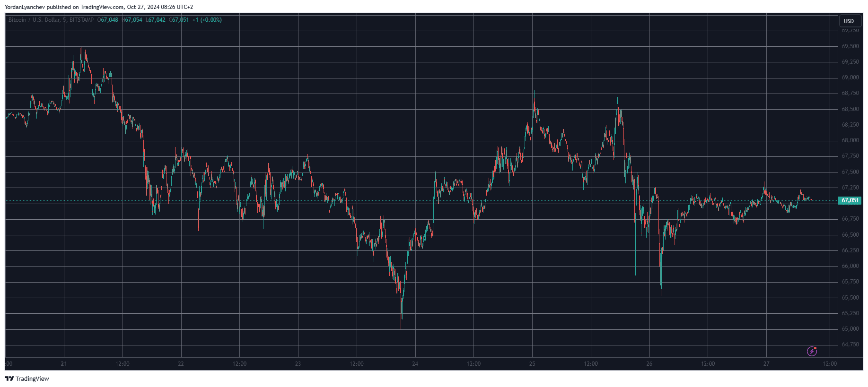Click the 66,250 price axis label
Image resolution: width=868 pixels, height=387 pixels.
coord(850,250)
